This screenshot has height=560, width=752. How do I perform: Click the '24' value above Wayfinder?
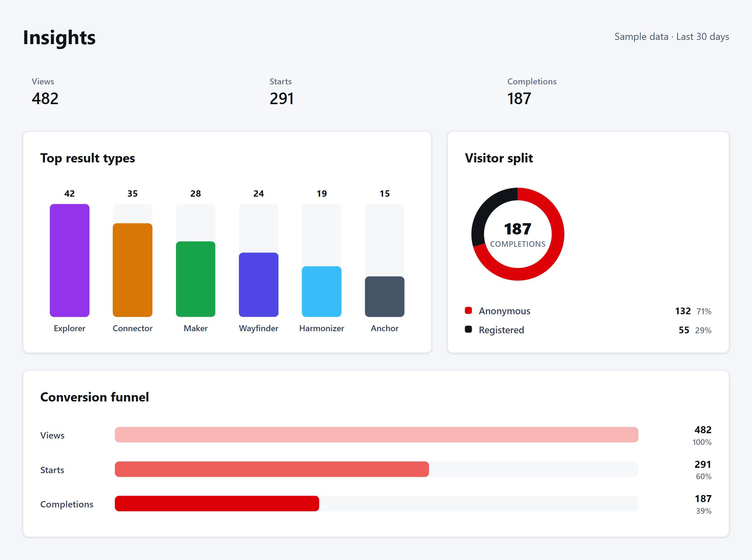coord(259,193)
